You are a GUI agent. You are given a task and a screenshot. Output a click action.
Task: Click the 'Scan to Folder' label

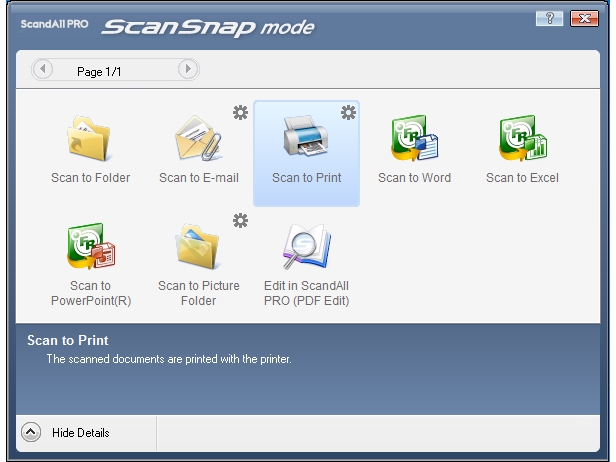click(x=90, y=178)
